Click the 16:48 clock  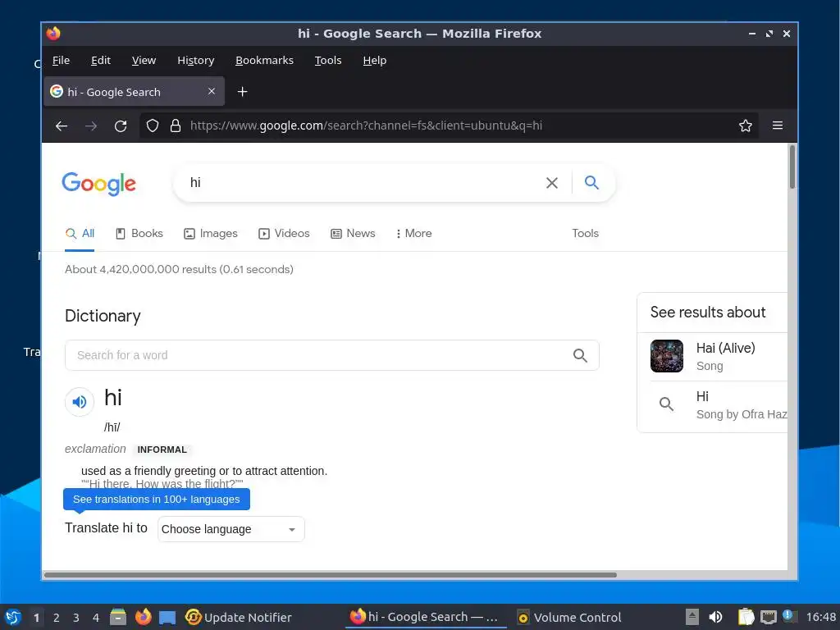point(820,617)
